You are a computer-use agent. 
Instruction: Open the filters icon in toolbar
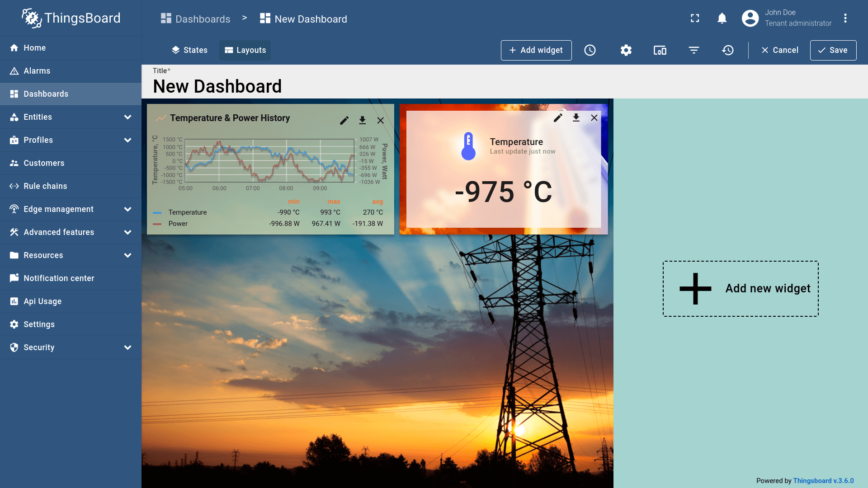pyautogui.click(x=694, y=50)
